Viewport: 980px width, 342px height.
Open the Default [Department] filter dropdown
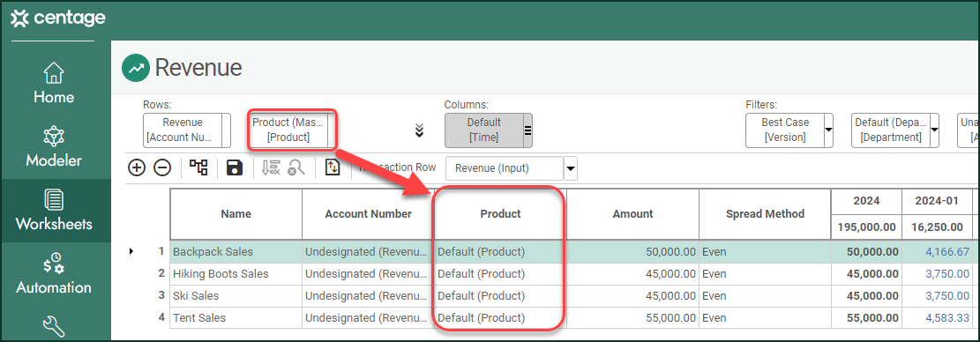934,130
